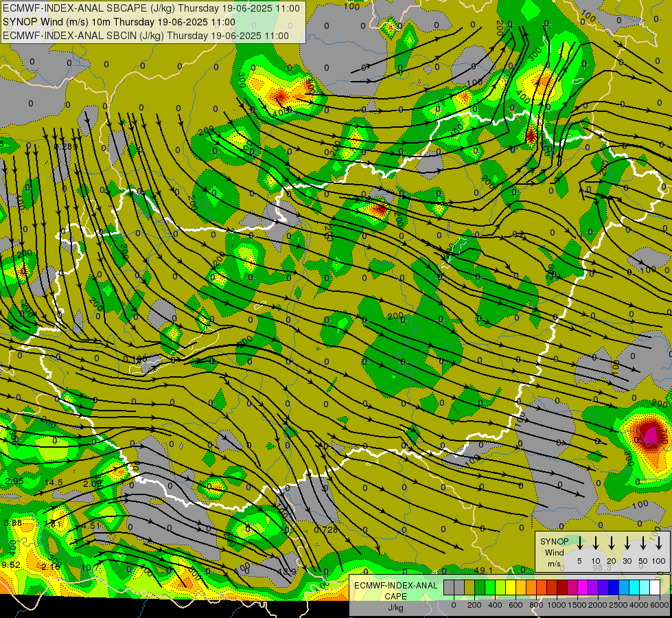Screen dimensions: 672x618
Task: Select the SBCAPE title line
Action: [x=151, y=8]
